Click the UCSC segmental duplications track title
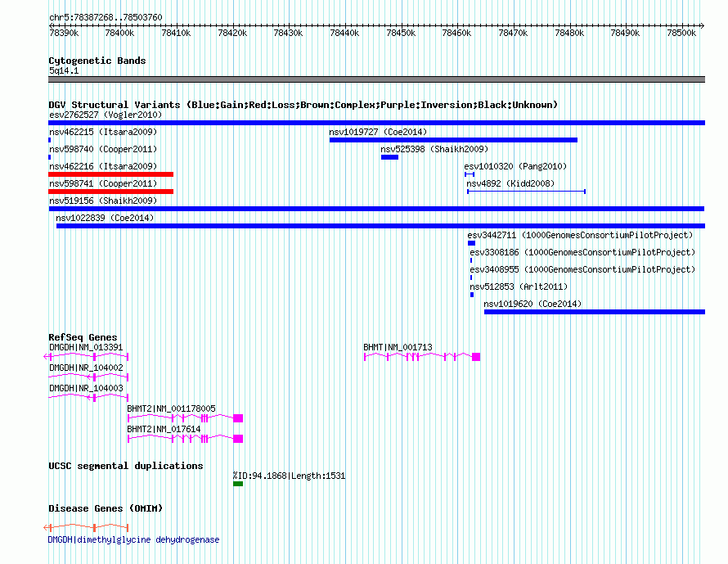 coord(126,466)
